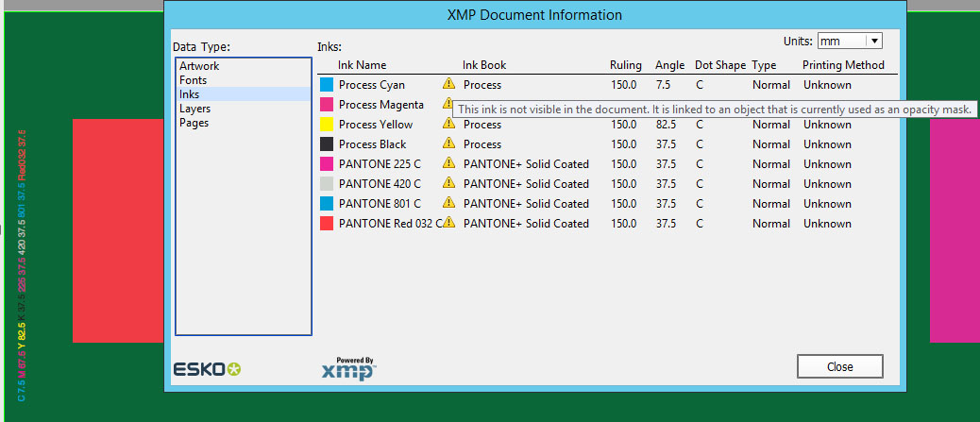The height and width of the screenshot is (422, 980).
Task: Select the Process Cyan ink name
Action: point(372,84)
